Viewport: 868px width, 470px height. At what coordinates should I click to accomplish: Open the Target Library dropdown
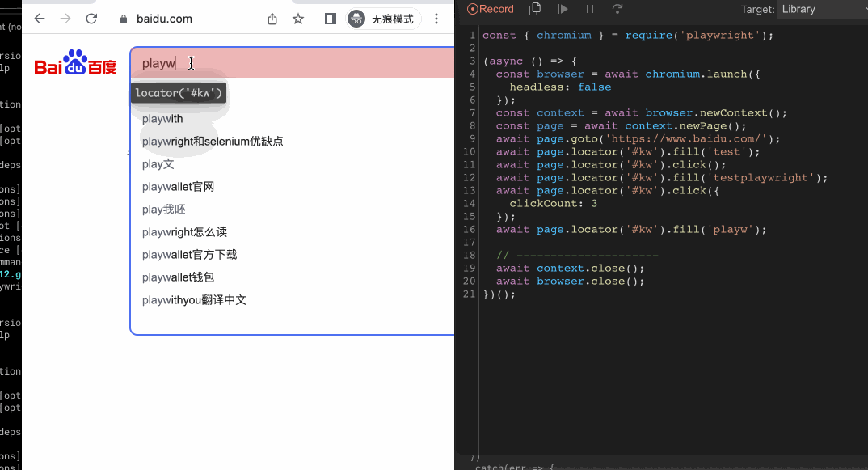[822, 9]
